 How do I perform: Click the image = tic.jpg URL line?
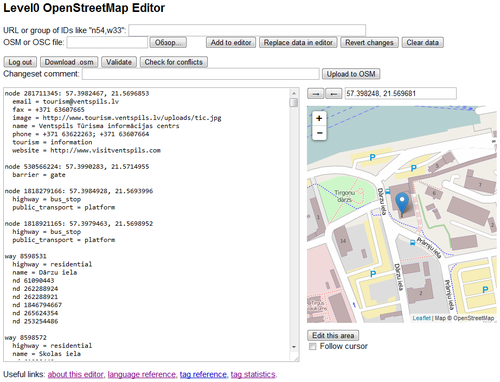[x=117, y=118]
